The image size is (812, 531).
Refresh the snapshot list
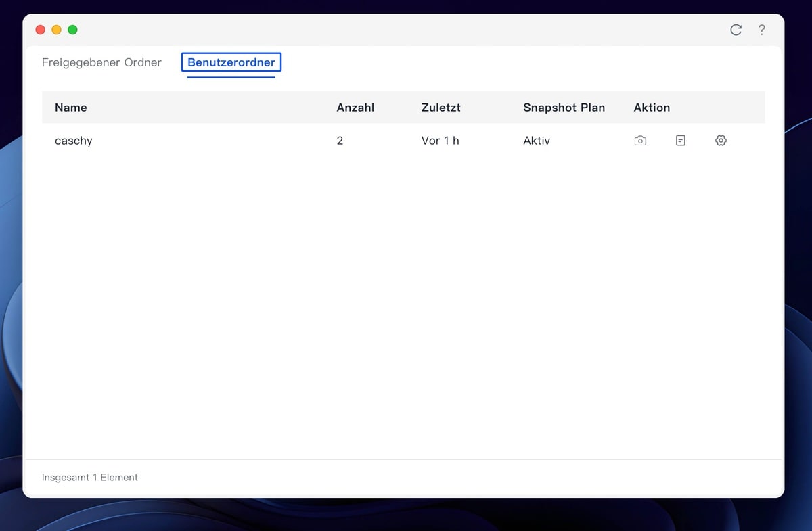coord(736,30)
